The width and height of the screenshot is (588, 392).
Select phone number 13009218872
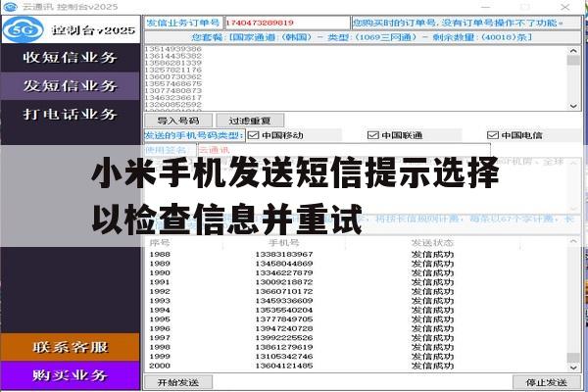click(284, 282)
